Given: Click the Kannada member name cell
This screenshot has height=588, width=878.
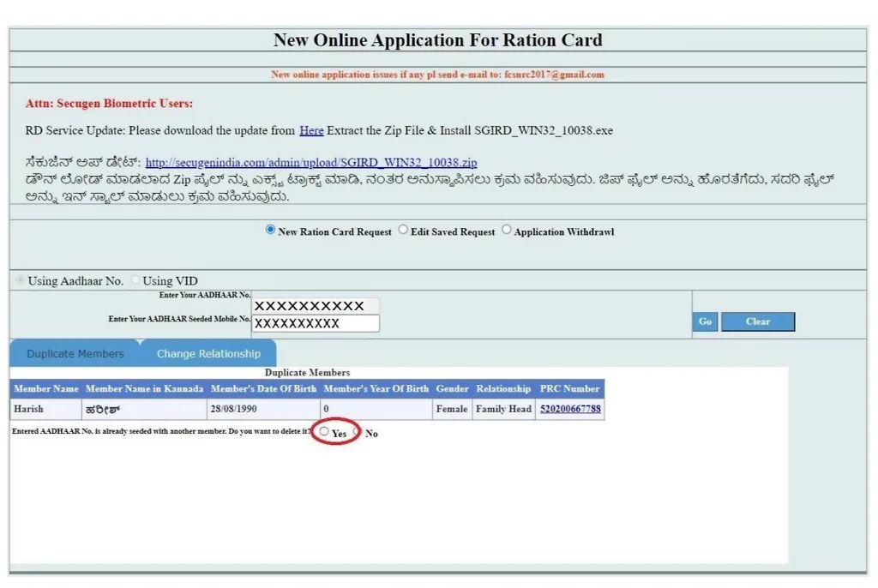Looking at the screenshot, I should (x=144, y=409).
